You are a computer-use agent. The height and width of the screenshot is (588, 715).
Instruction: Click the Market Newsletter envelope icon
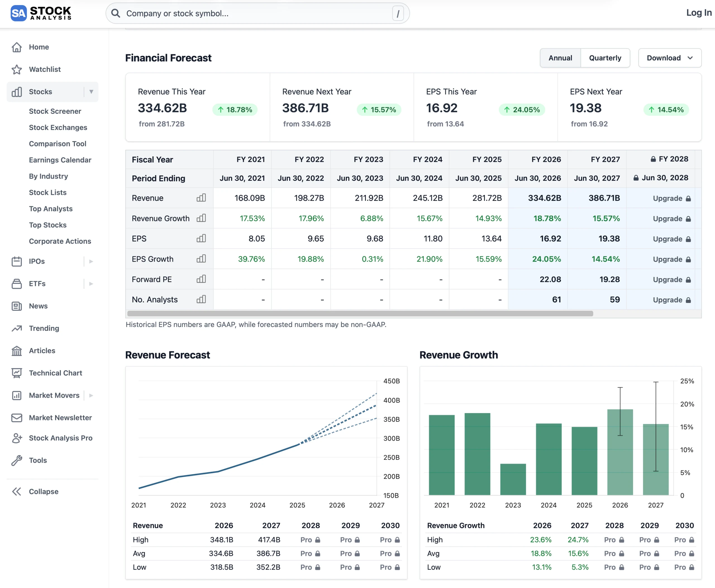pos(16,418)
